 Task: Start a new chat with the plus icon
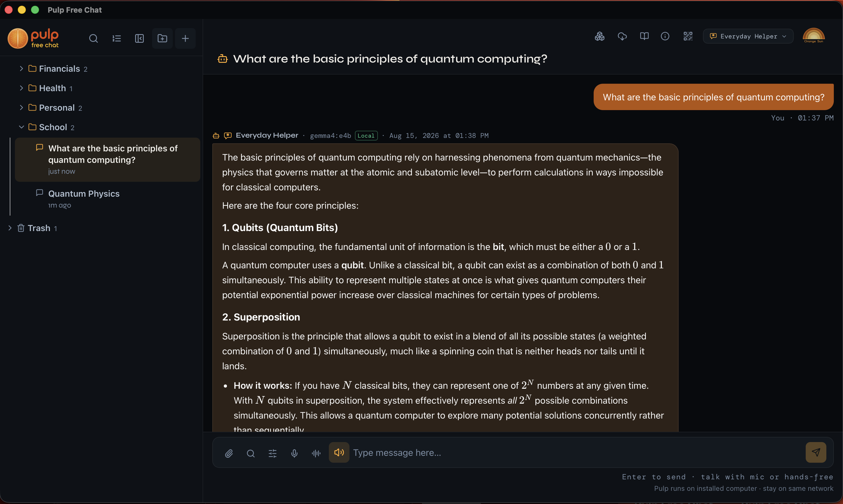tap(185, 38)
